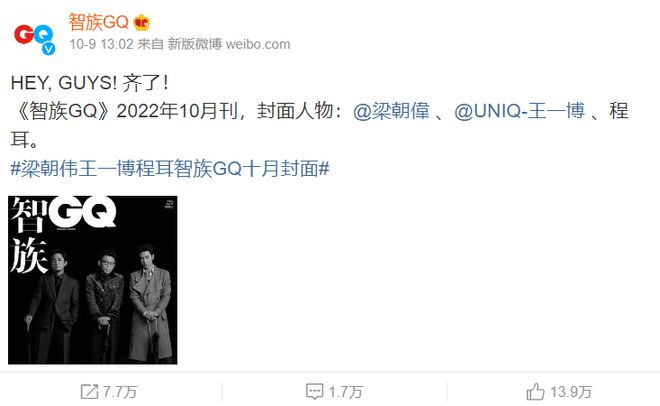Click the 智族 characters on cover image
This screenshot has height=406, width=660.
[28, 236]
